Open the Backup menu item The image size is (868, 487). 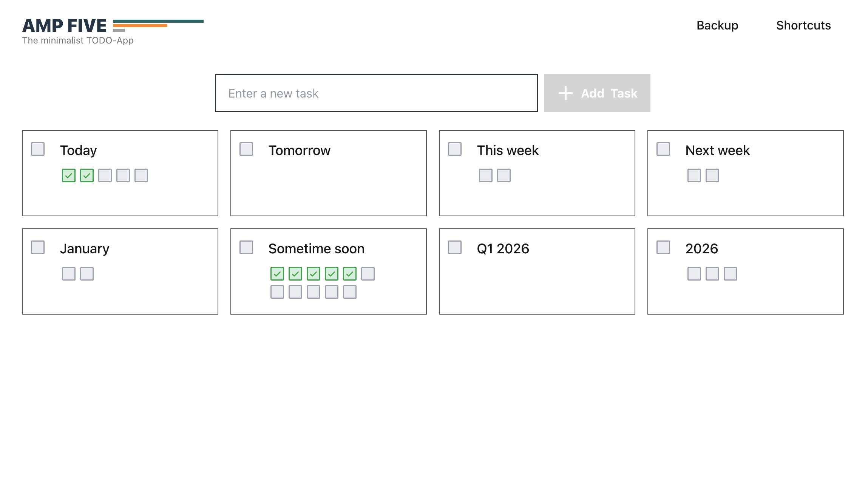717,25
